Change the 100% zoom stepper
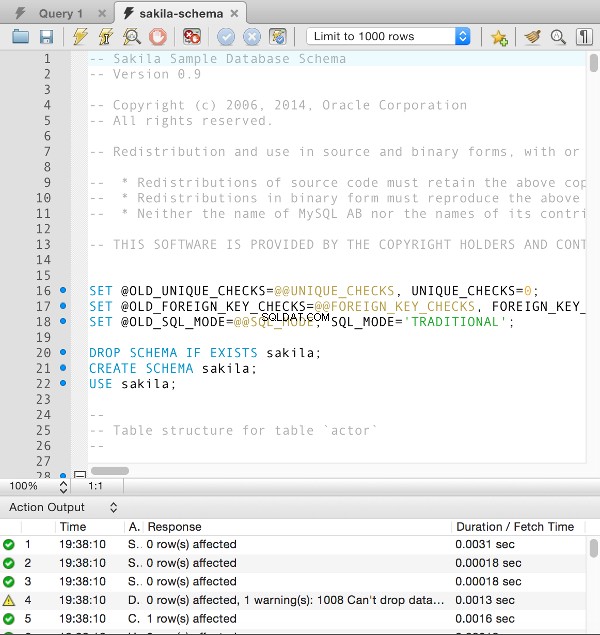600x635 pixels. (63, 486)
